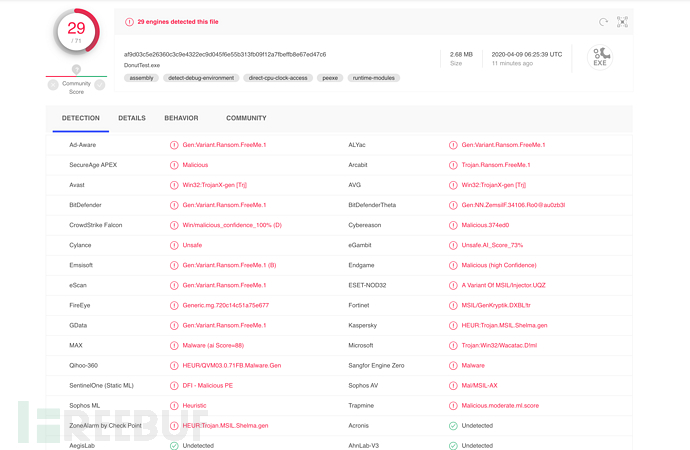Click the green check icon in AegisLab row

point(174,446)
